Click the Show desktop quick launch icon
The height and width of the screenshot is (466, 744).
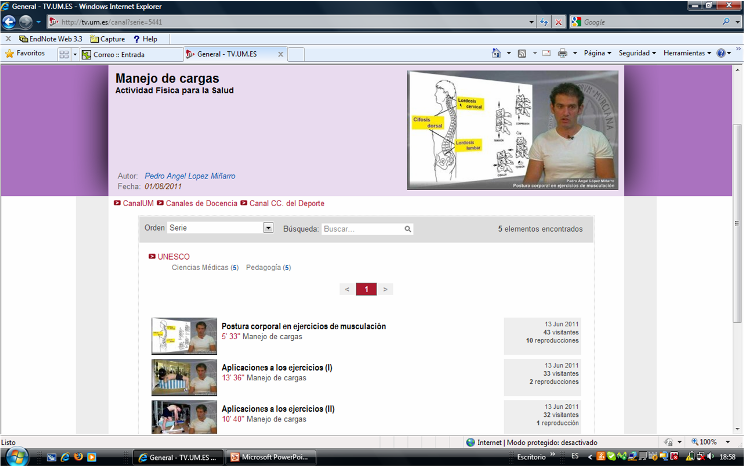(51, 457)
